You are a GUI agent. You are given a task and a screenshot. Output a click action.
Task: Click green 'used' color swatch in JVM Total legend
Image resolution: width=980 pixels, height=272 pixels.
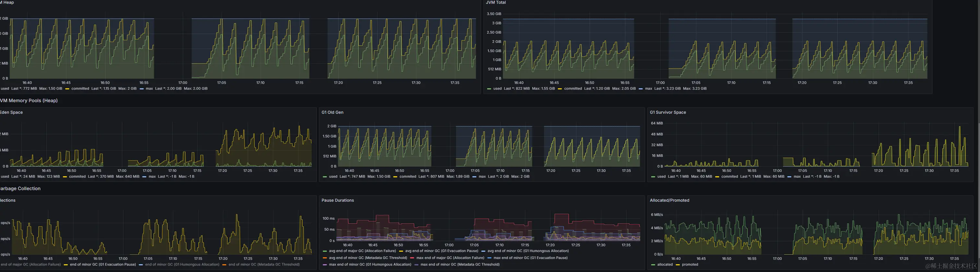point(489,89)
